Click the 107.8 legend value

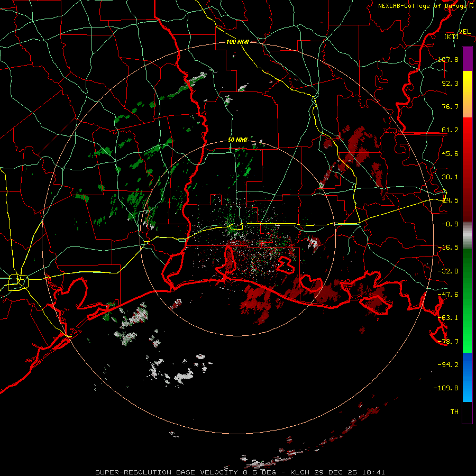point(448,59)
